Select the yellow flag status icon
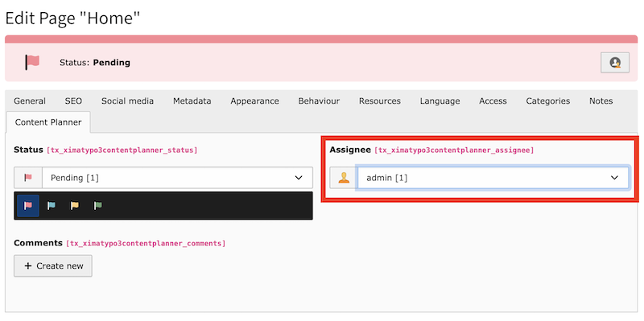The height and width of the screenshot is (321, 644). click(x=74, y=206)
